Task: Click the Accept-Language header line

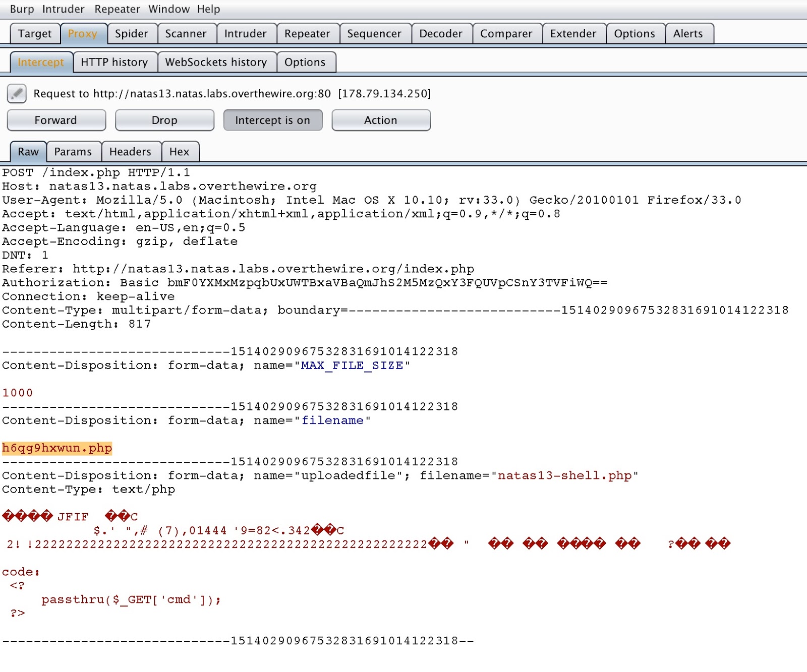Action: pos(124,227)
